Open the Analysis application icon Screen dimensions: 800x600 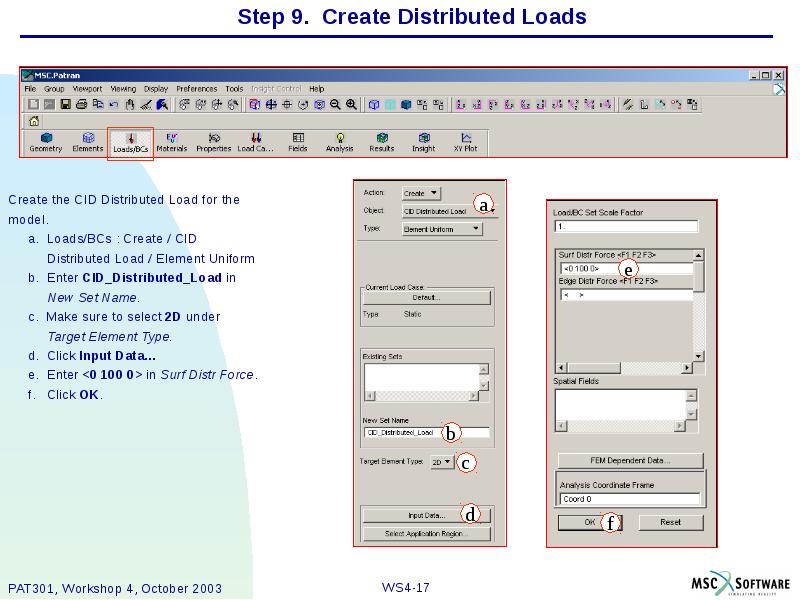point(340,140)
